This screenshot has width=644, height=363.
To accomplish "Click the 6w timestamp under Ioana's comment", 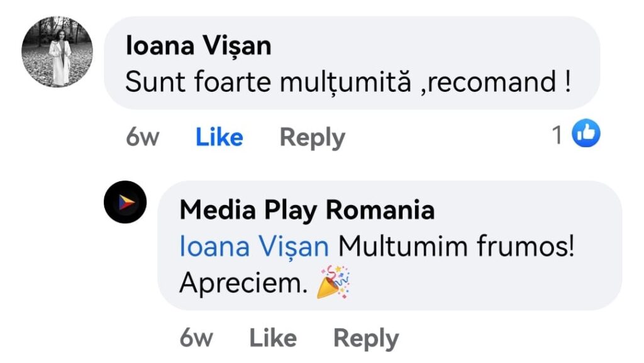I will 142,137.
